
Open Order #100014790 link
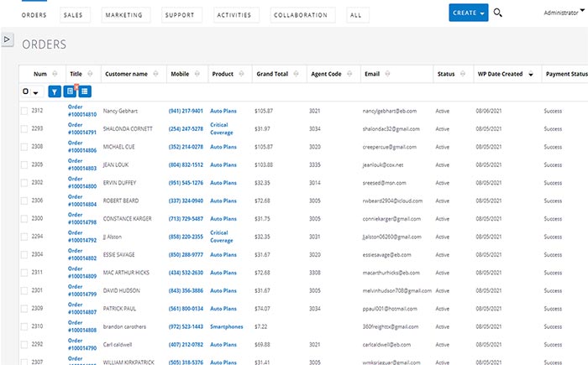point(82,344)
